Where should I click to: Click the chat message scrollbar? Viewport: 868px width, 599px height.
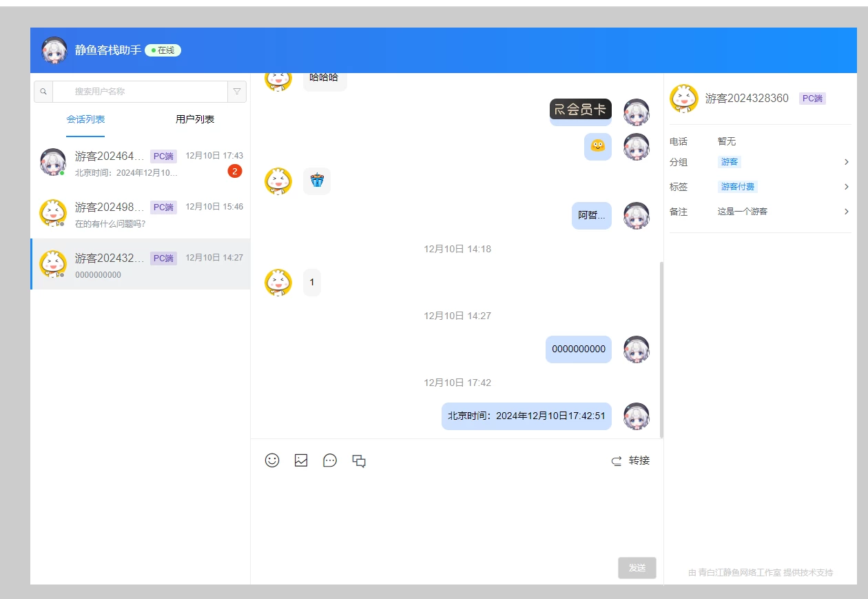pyautogui.click(x=661, y=349)
